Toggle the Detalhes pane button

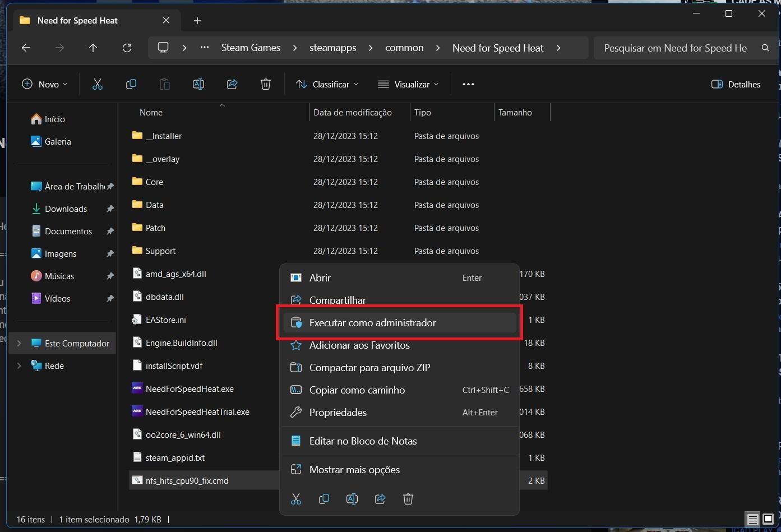736,84
